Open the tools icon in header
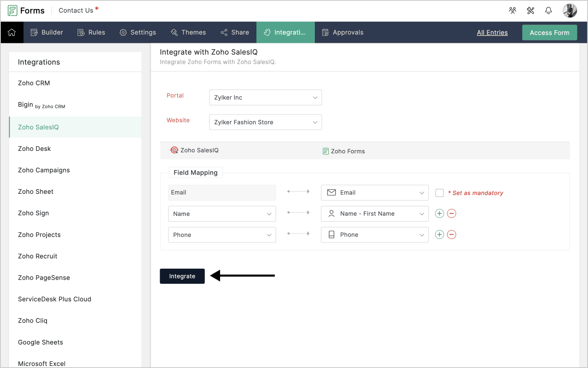Viewport: 588px width, 368px height. click(x=530, y=11)
